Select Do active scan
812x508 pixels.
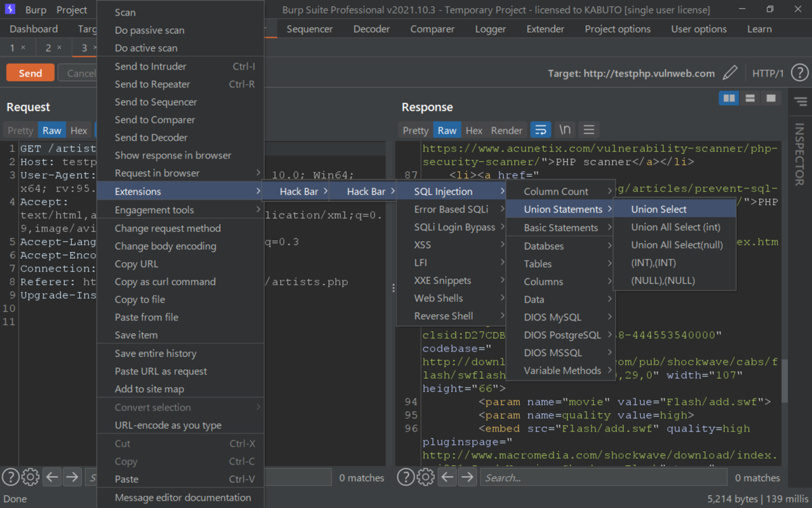180,48
